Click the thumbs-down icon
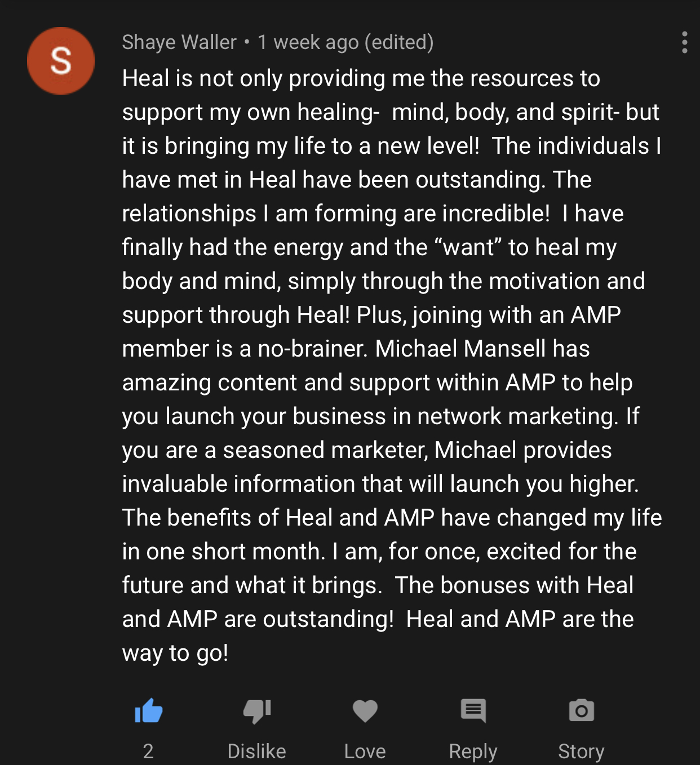 (x=257, y=711)
